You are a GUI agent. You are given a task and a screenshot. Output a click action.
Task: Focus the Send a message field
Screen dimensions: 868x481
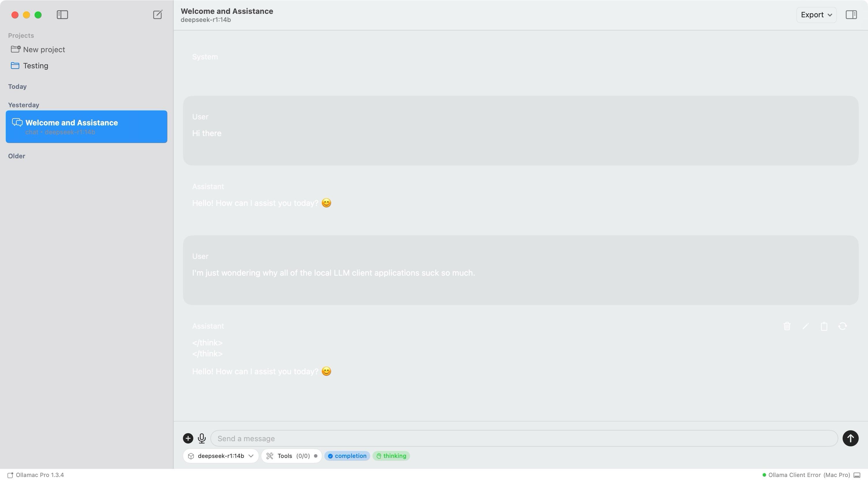[524, 438]
